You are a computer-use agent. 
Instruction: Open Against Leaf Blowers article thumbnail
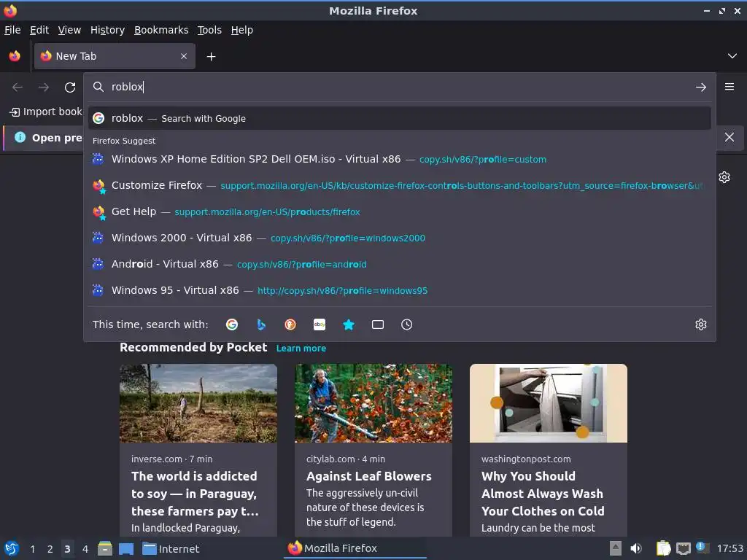click(x=373, y=403)
